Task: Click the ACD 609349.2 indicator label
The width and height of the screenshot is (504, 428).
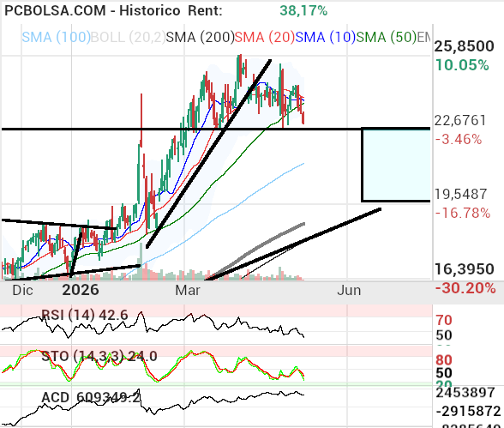Action: 91,398
